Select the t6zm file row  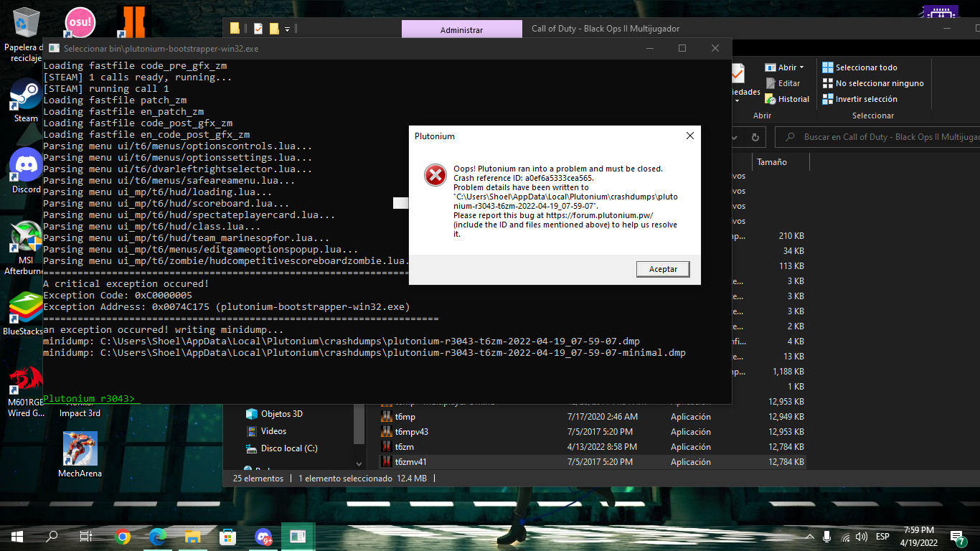(x=592, y=447)
